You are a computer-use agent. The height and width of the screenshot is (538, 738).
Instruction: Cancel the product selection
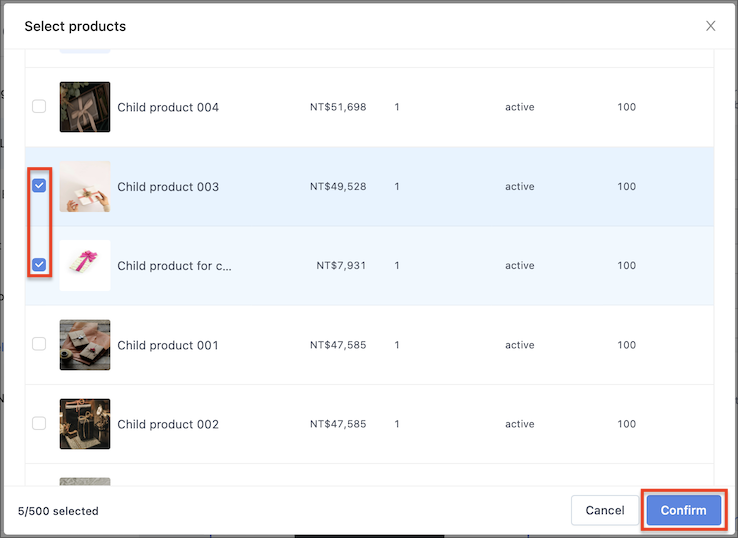coord(605,510)
